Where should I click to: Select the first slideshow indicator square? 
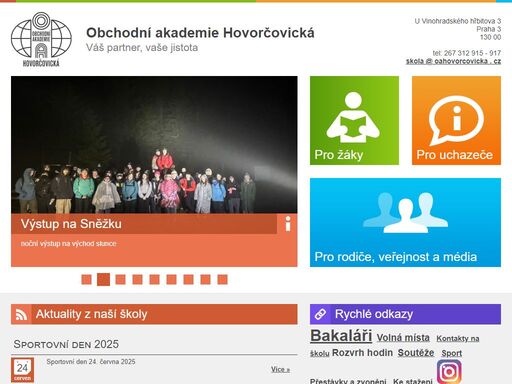86,279
